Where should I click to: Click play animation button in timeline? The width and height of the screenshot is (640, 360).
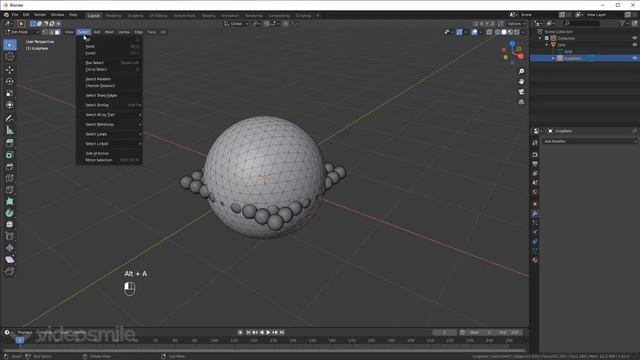[268, 332]
